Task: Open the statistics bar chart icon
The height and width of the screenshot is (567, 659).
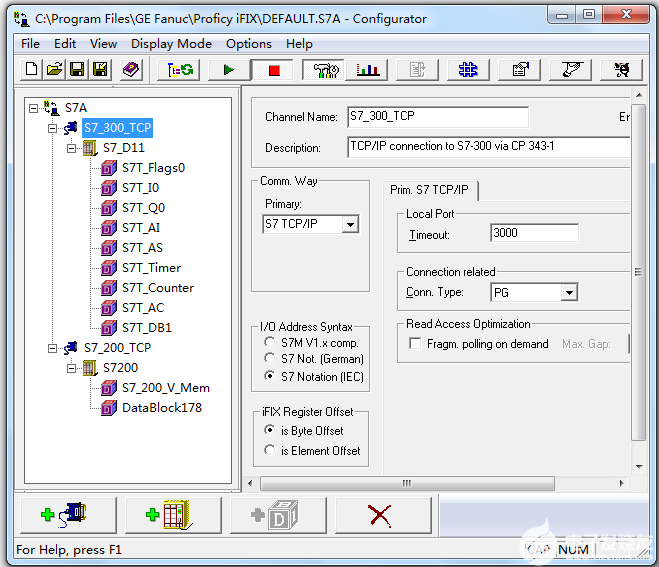Action: click(367, 69)
